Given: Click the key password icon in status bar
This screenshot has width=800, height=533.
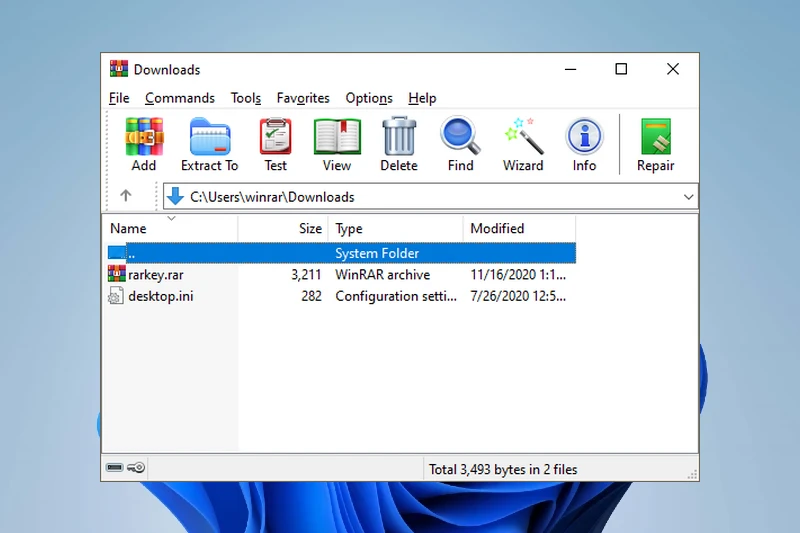Looking at the screenshot, I should [136, 467].
